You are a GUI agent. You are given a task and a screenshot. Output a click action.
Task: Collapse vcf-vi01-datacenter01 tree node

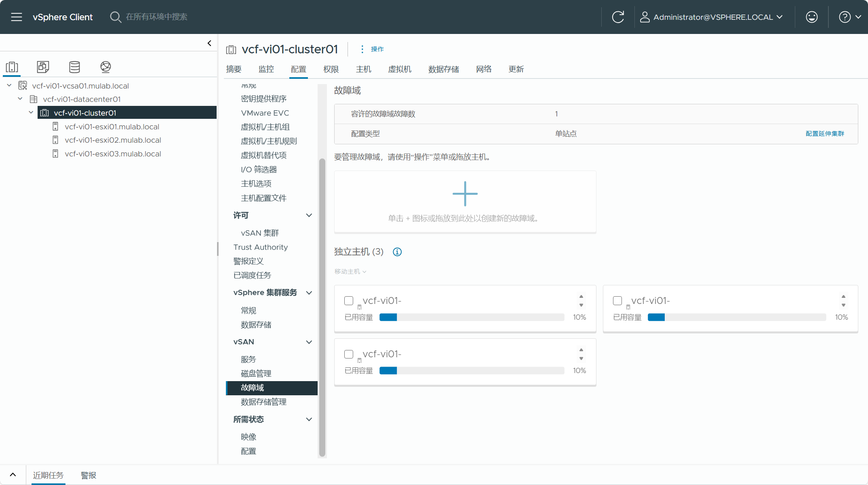pyautogui.click(x=20, y=99)
